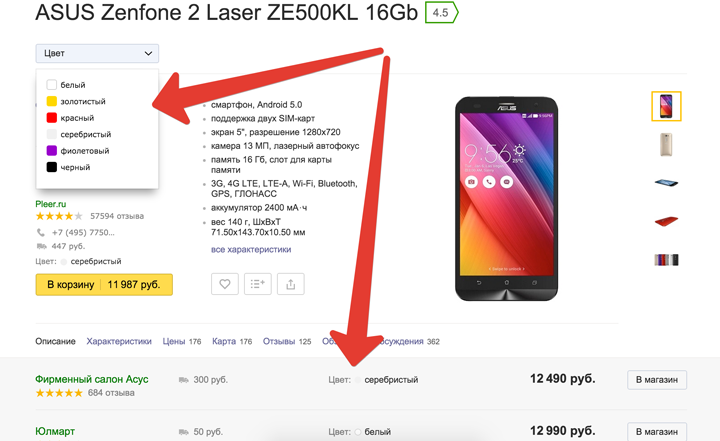Screen dimensions: 720x441
Task: Click Фирменный салон Асус star rating
Action: point(59,393)
